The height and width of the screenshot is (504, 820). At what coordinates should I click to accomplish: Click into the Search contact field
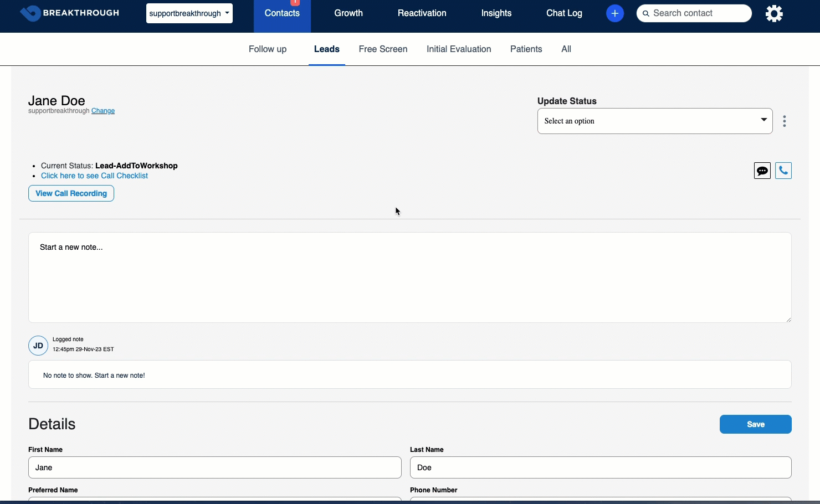tap(694, 13)
